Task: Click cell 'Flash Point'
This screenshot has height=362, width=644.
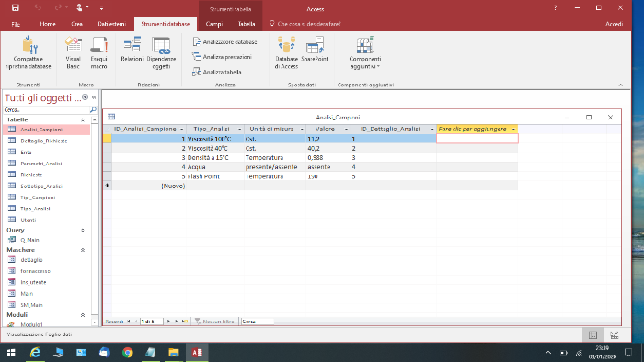Action: (215, 176)
